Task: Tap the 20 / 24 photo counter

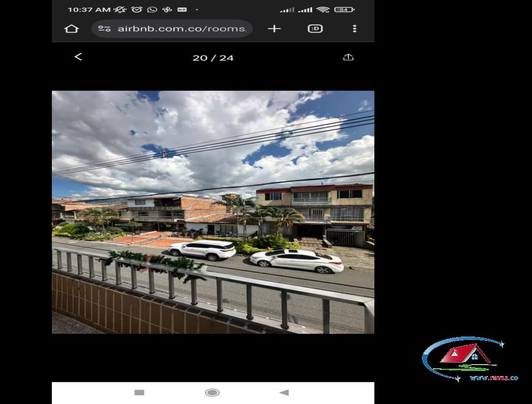Action: click(213, 58)
